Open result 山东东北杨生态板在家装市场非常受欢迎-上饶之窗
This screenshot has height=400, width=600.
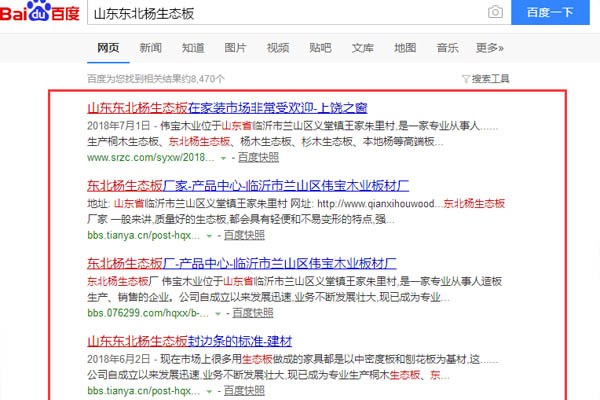227,108
